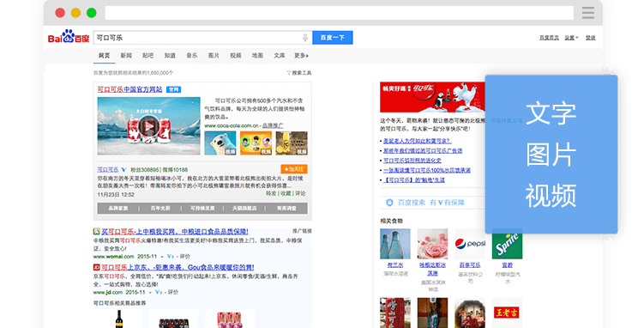Select 可持续发展 in gray bar
644x328 pixels.
point(202,209)
